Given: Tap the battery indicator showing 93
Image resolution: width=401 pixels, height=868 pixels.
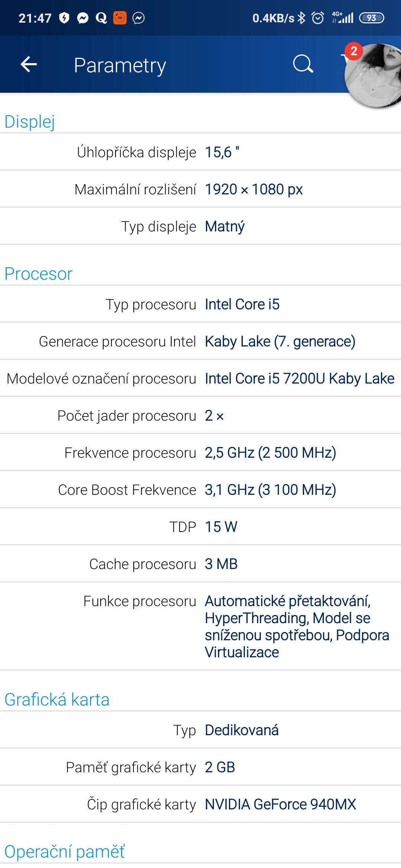Looking at the screenshot, I should [371, 18].
